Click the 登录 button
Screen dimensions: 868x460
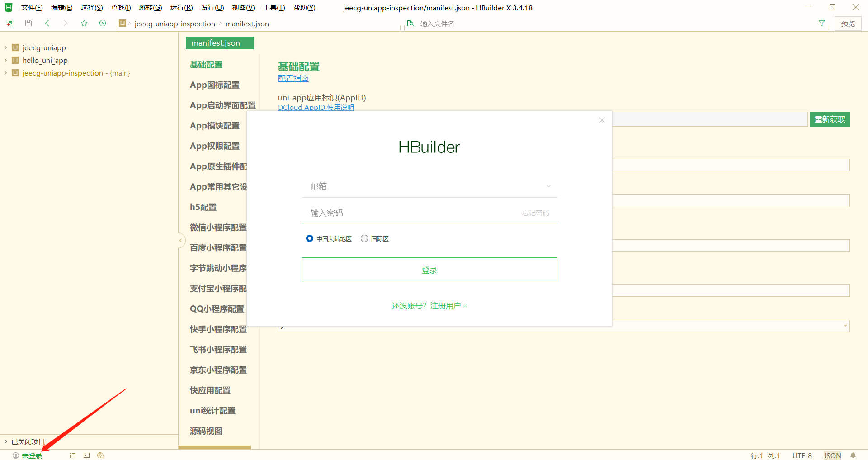[429, 270]
